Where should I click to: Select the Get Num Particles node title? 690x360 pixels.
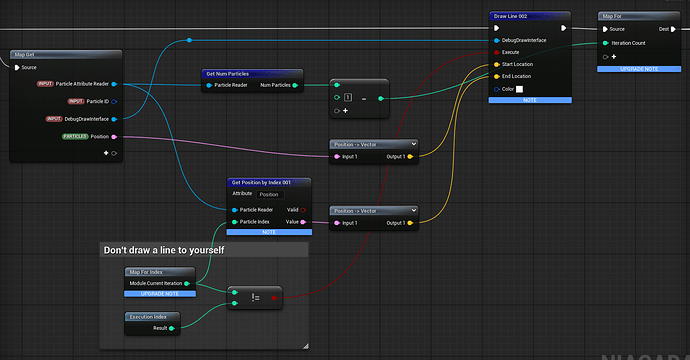pos(228,73)
